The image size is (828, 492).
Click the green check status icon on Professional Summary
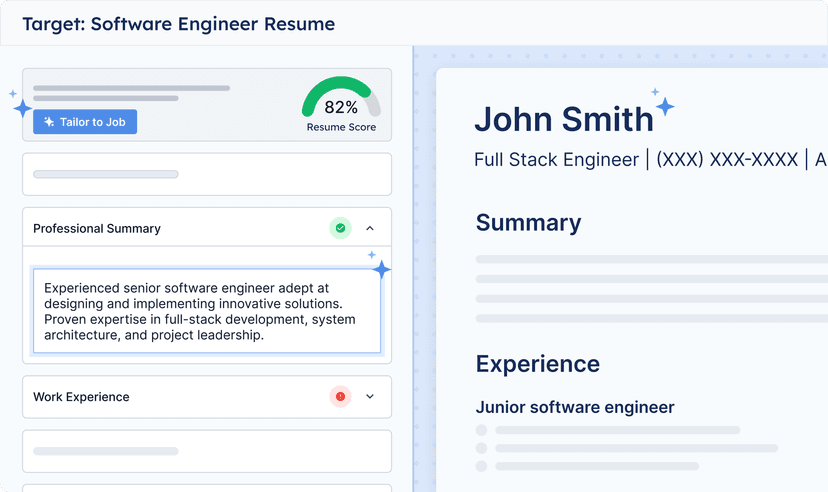341,228
